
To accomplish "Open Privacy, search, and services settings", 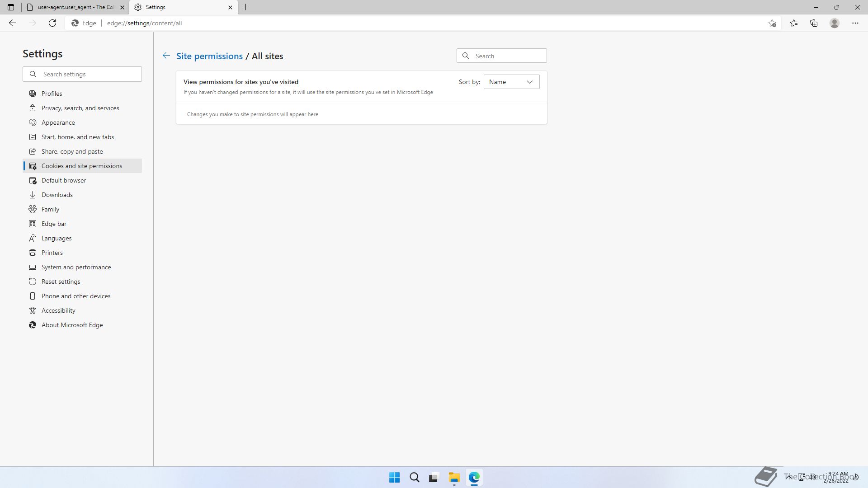I will coord(80,108).
